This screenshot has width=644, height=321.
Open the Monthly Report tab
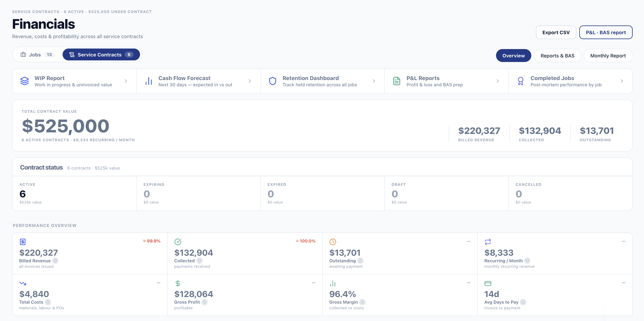[x=608, y=56]
